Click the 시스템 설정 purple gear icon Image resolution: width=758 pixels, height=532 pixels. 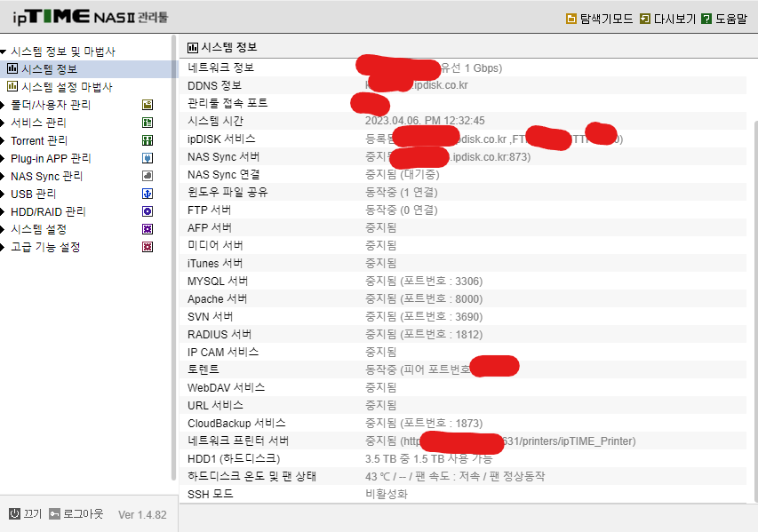tap(148, 229)
